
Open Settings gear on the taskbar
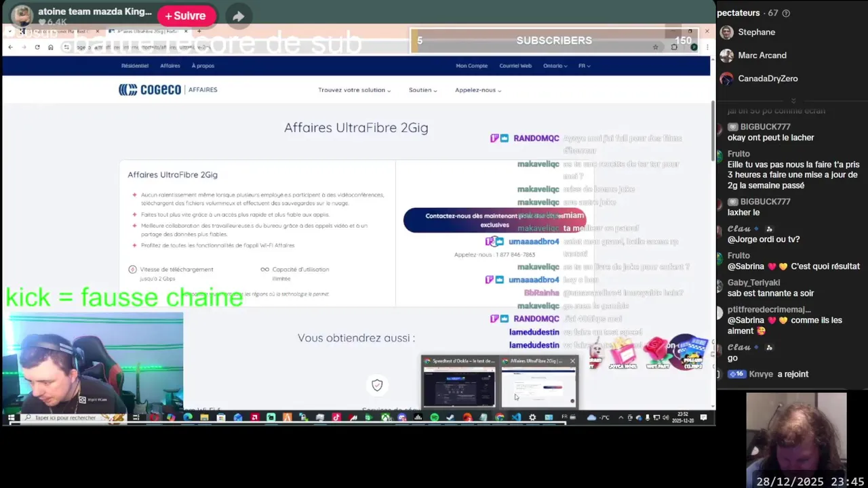pyautogui.click(x=532, y=418)
